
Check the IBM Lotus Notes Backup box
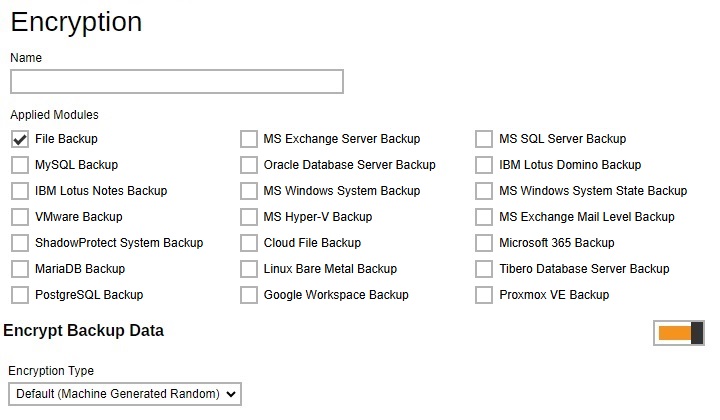[20, 191]
